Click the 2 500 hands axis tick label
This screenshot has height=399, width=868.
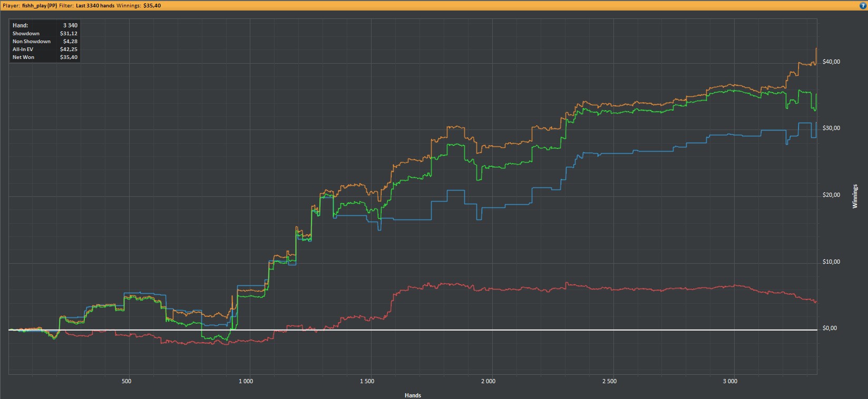(x=609, y=381)
